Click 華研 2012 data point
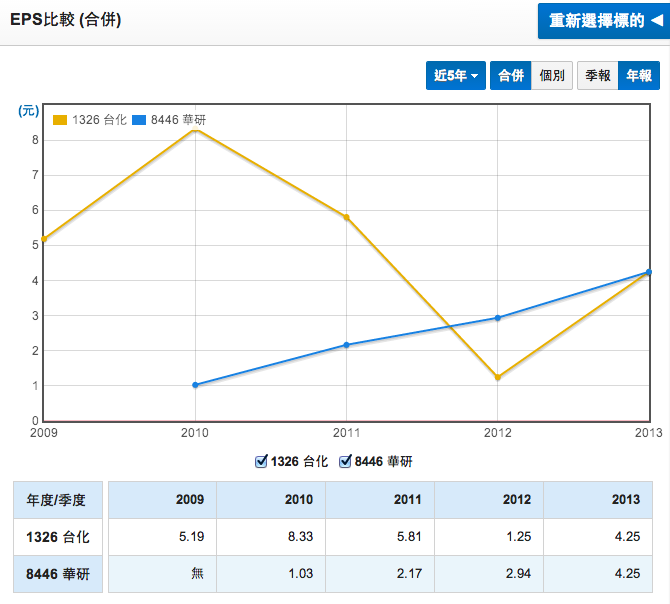The width and height of the screenshot is (670, 604). (497, 318)
